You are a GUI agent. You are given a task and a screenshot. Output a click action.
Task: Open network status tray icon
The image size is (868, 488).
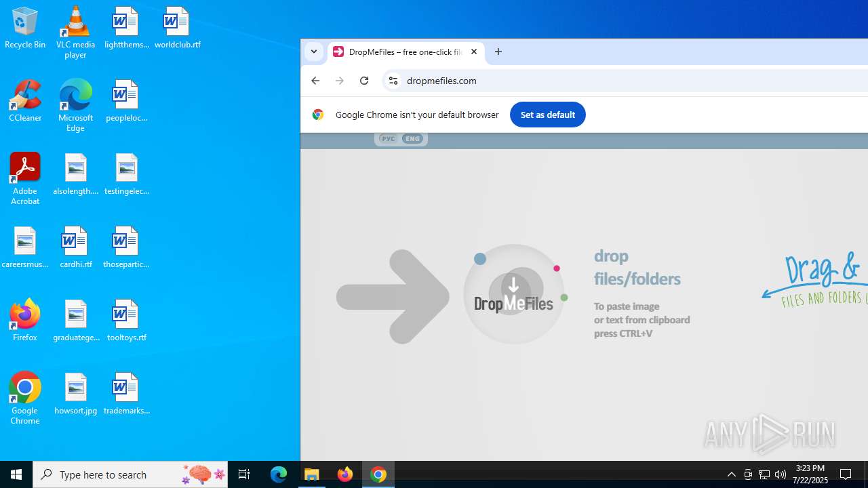coord(764,474)
